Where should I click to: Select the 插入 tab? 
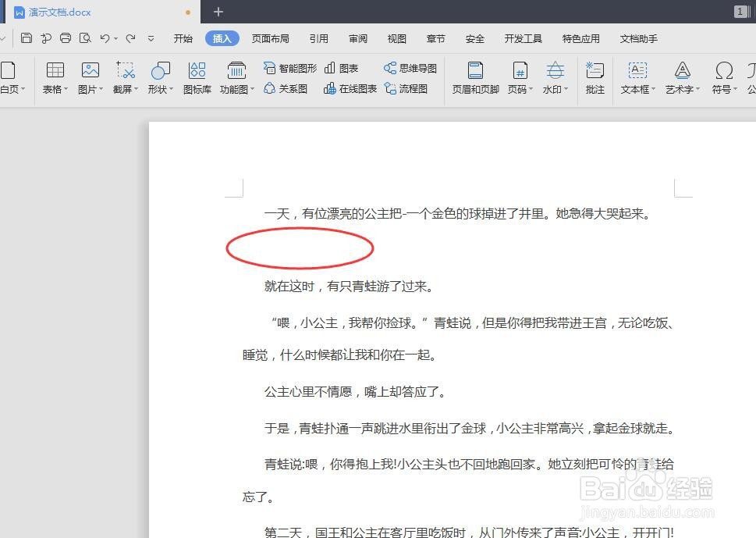pos(222,38)
